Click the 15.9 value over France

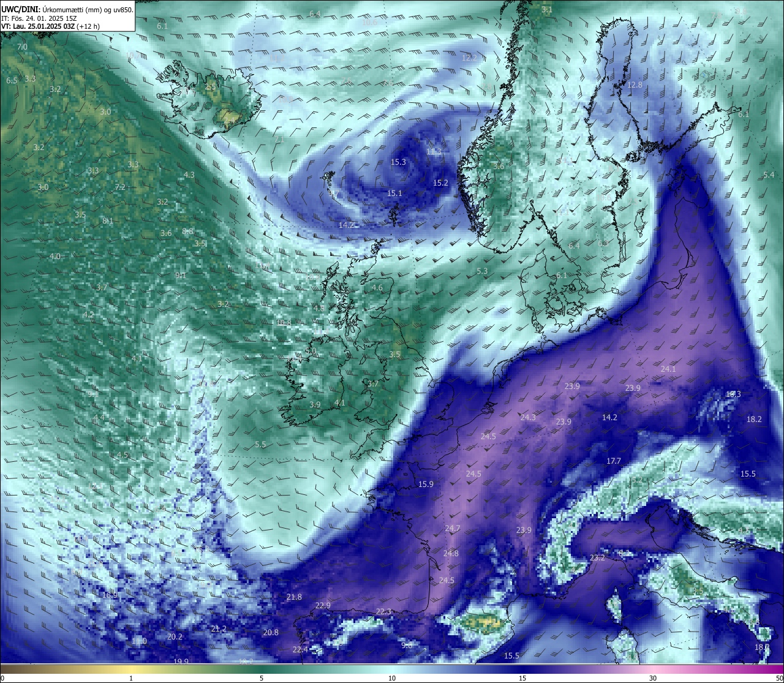coord(426,485)
